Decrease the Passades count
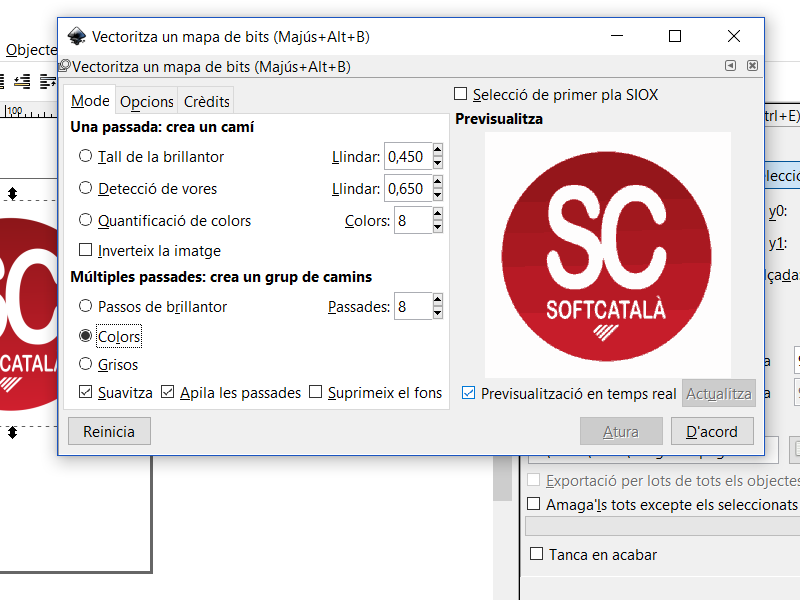Image resolution: width=800 pixels, height=600 pixels. (437, 313)
